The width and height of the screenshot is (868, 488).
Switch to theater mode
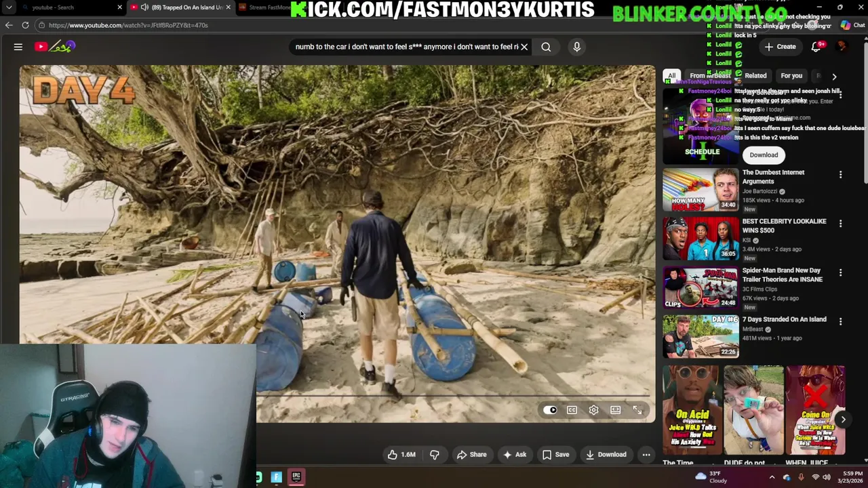pyautogui.click(x=615, y=410)
